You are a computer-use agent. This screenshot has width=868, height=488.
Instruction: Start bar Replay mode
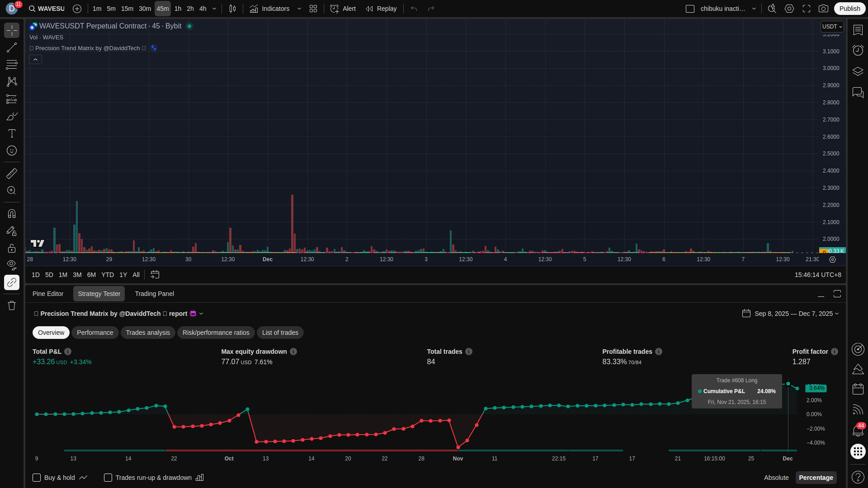[x=381, y=9]
